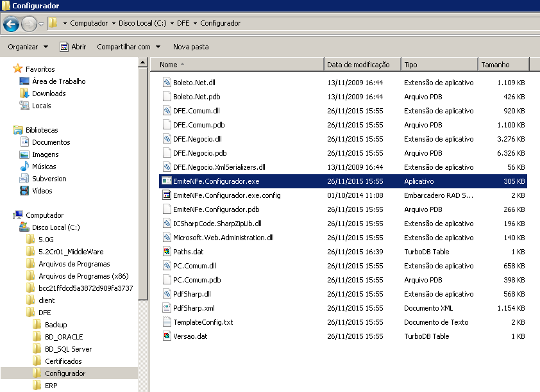540x392 pixels.
Task: Select the Certificados folder in the tree
Action: click(63, 361)
